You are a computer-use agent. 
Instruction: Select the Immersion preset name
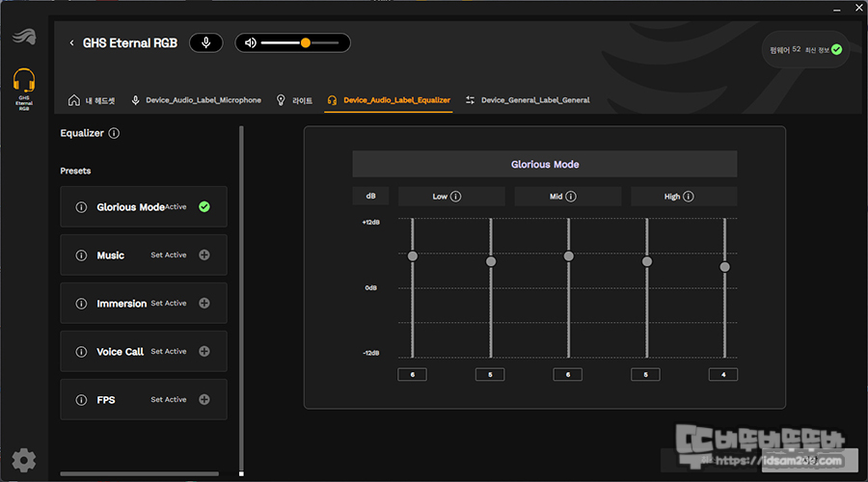point(122,304)
